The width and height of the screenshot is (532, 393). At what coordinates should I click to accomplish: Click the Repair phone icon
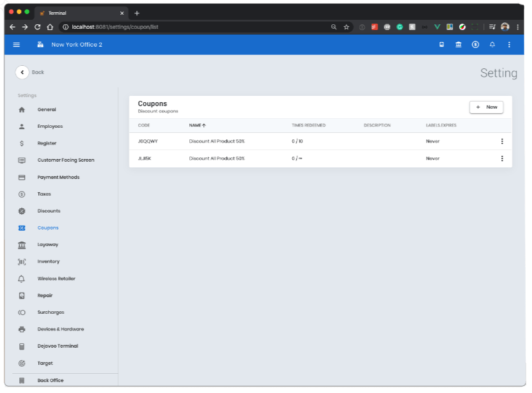(22, 296)
